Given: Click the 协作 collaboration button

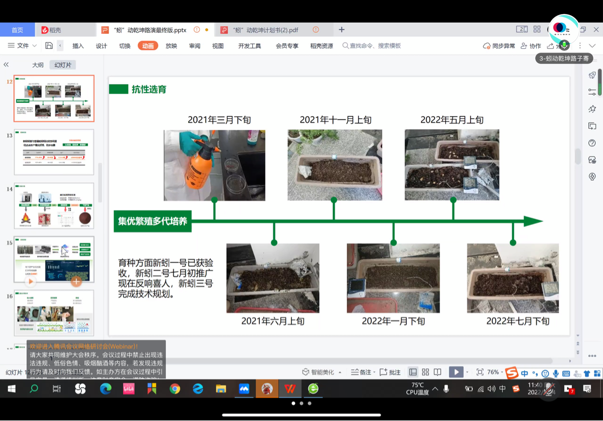Looking at the screenshot, I should (x=530, y=46).
